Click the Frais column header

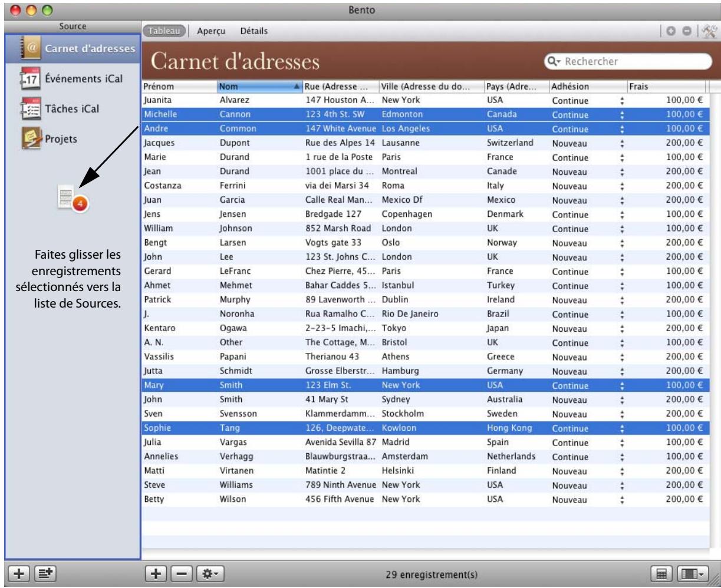pyautogui.click(x=666, y=87)
